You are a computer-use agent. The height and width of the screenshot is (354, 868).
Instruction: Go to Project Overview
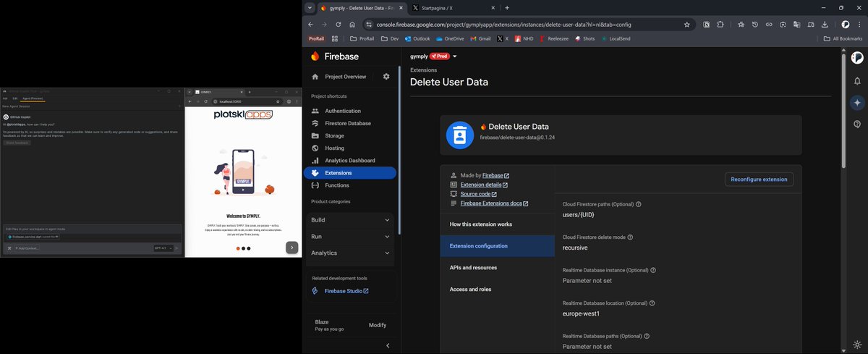tap(345, 77)
